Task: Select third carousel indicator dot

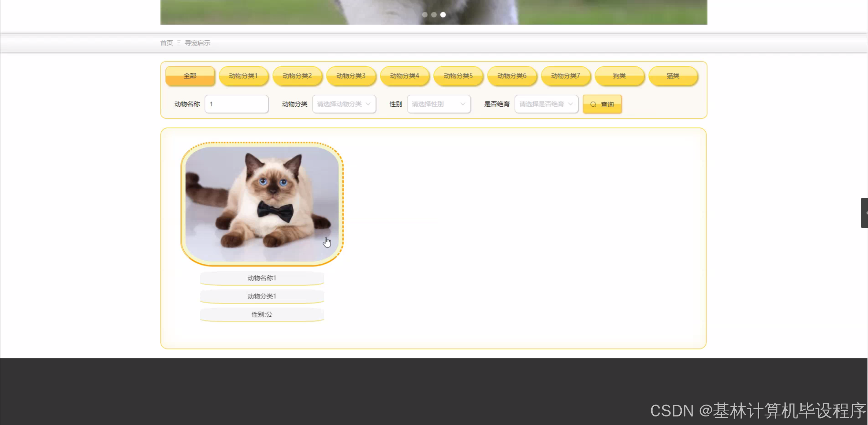Action: [x=443, y=15]
